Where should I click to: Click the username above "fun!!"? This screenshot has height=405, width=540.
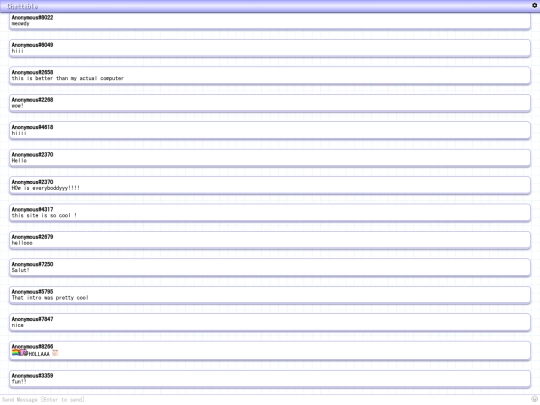pyautogui.click(x=32, y=376)
